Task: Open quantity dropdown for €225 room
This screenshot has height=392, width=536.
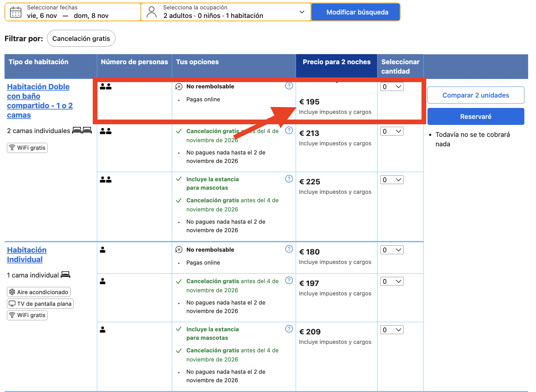Action: point(392,180)
